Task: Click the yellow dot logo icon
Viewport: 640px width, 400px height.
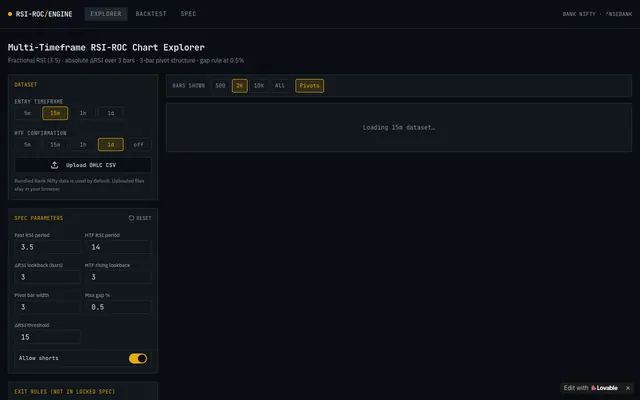Action: [10, 14]
